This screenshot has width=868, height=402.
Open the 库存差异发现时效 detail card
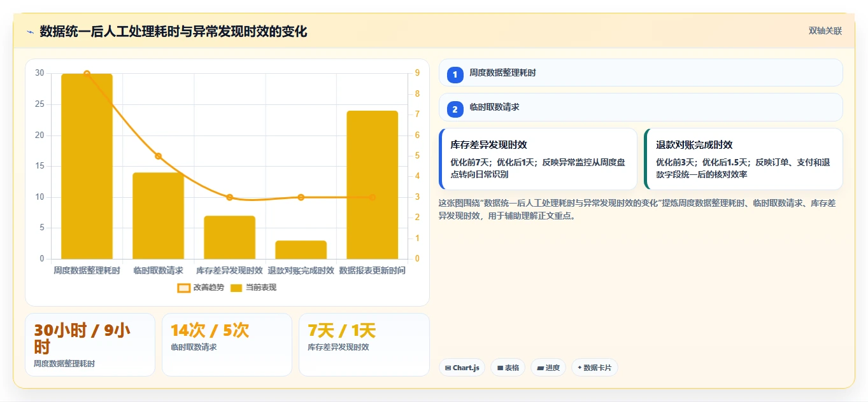click(538, 159)
